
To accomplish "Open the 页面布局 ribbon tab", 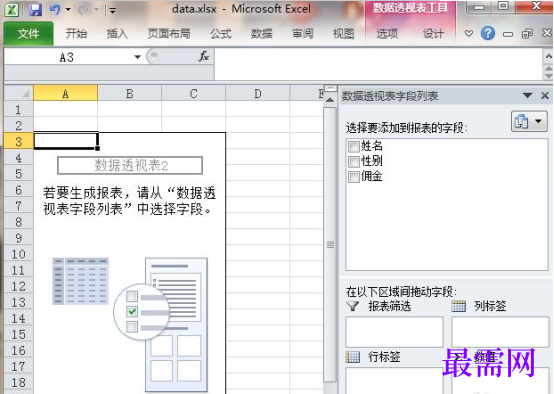I will pyautogui.click(x=169, y=34).
